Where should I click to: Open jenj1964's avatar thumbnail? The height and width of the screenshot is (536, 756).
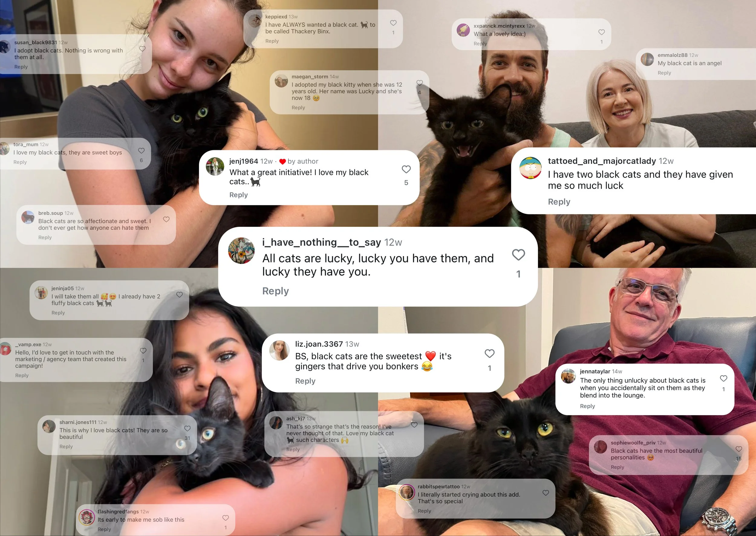pyautogui.click(x=215, y=166)
